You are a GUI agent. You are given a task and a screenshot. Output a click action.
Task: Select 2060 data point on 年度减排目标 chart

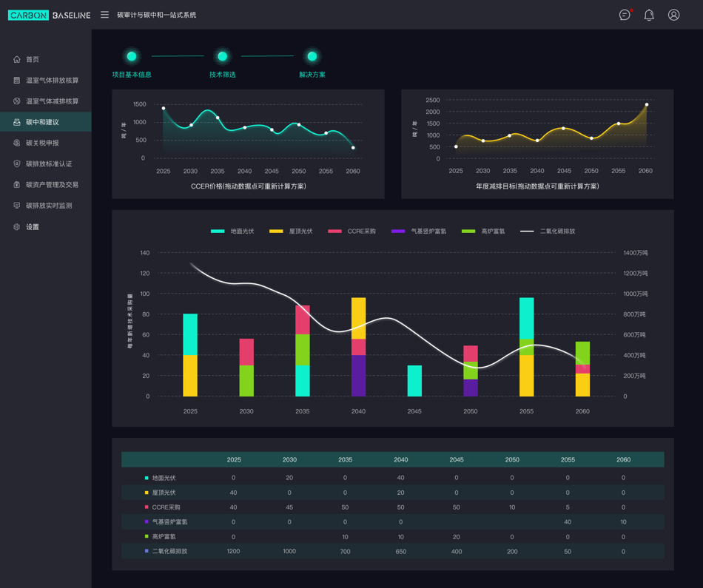(647, 104)
